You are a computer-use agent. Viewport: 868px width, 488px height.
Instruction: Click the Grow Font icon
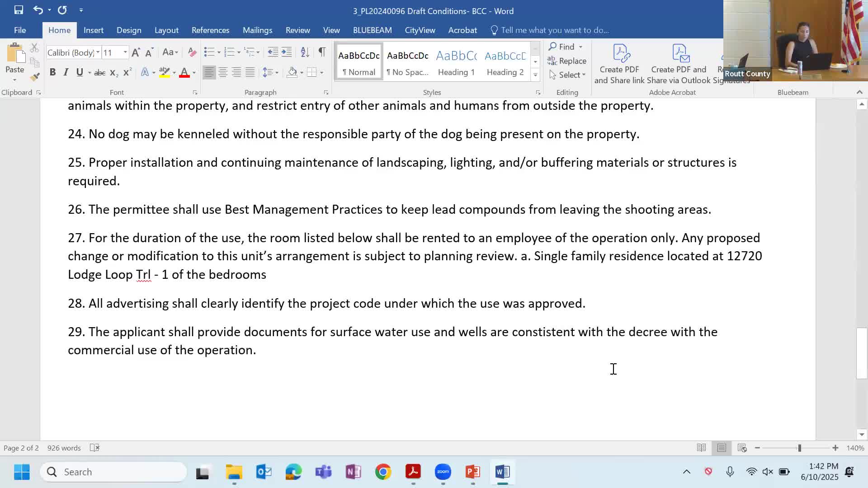136,52
